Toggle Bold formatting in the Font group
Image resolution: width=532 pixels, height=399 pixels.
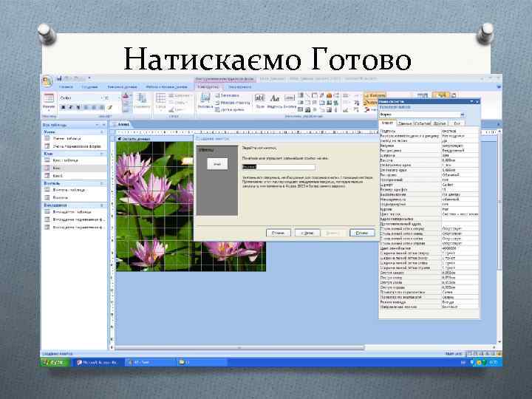[x=63, y=107]
